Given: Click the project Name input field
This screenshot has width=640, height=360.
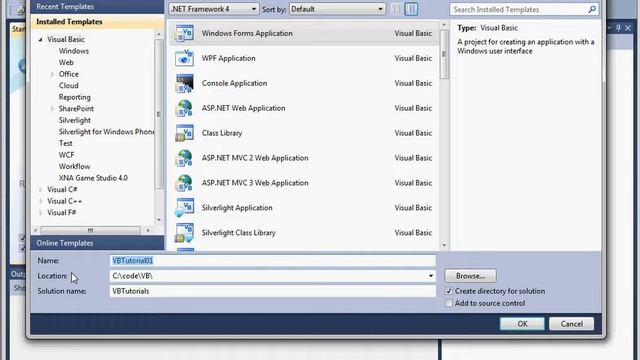Looking at the screenshot, I should [x=273, y=261].
